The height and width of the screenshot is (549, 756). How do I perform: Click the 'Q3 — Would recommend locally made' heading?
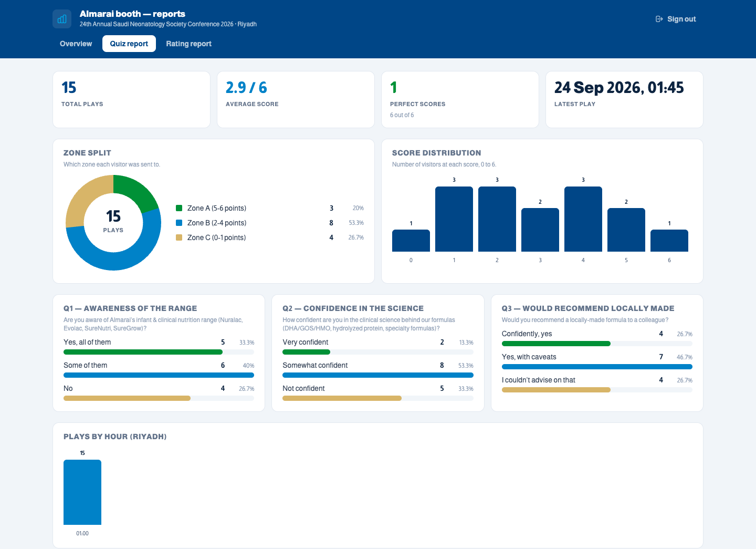588,308
